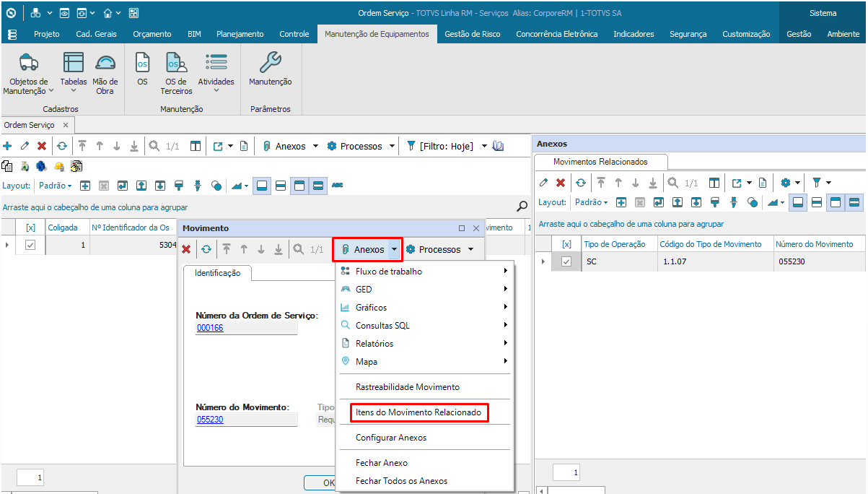868x494 pixels.
Task: Click the Tipo de Operação column header
Action: (619, 244)
